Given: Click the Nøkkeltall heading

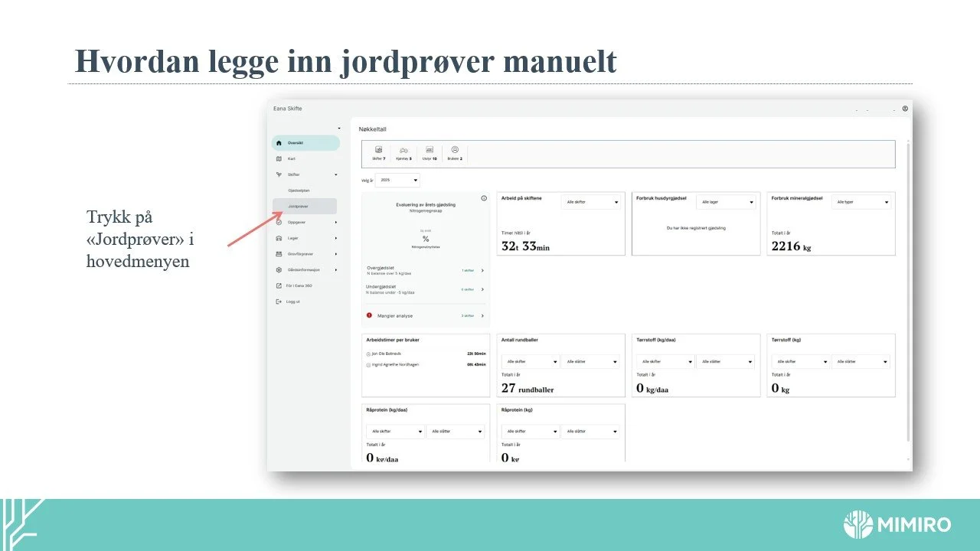Looking at the screenshot, I should coord(373,129).
